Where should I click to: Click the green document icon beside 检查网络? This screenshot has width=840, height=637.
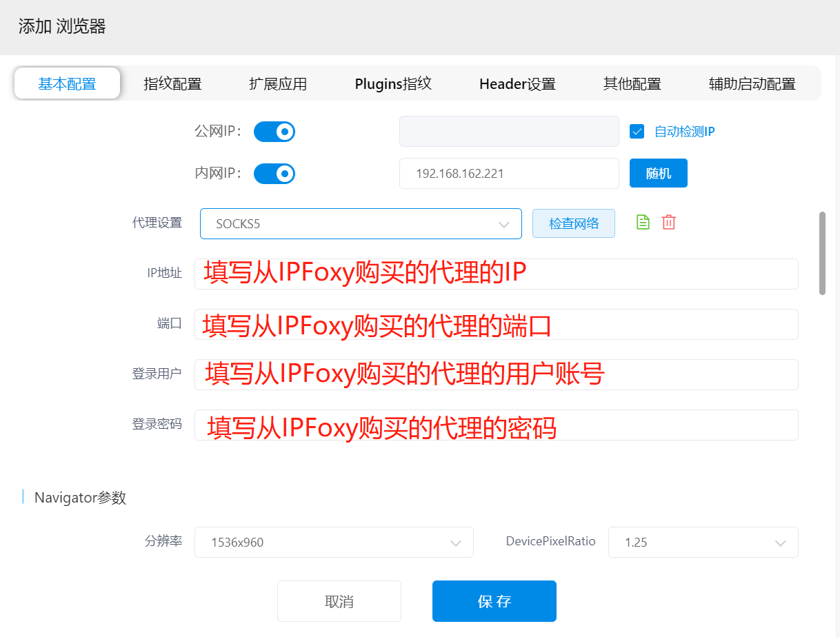[642, 222]
